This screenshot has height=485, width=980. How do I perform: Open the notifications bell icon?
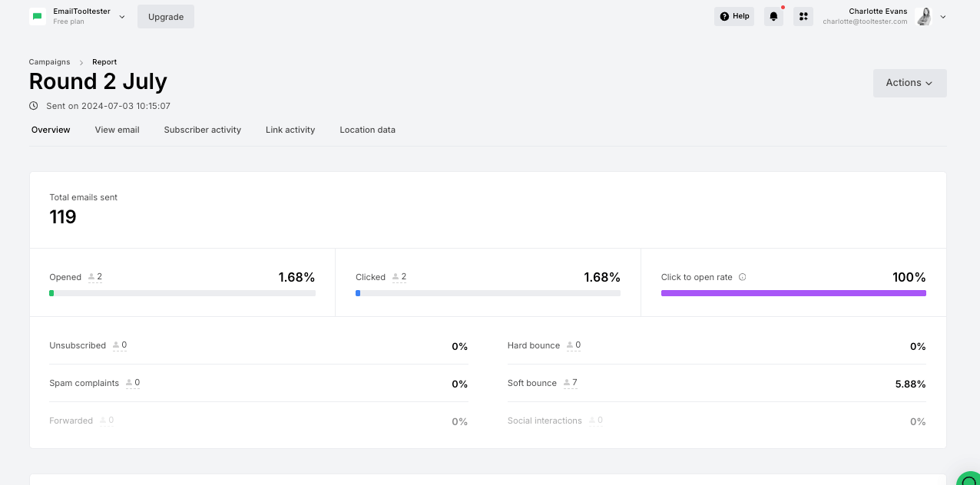click(773, 16)
